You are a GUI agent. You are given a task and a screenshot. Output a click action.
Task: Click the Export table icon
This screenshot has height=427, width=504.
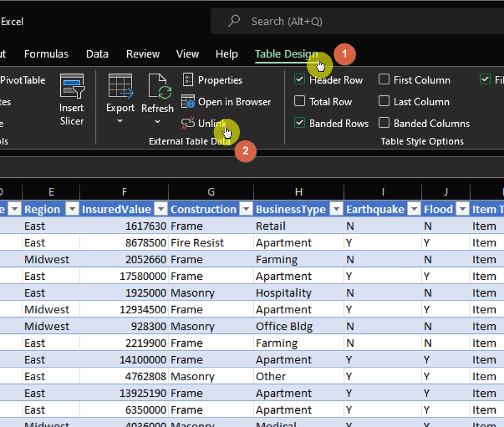click(x=120, y=86)
